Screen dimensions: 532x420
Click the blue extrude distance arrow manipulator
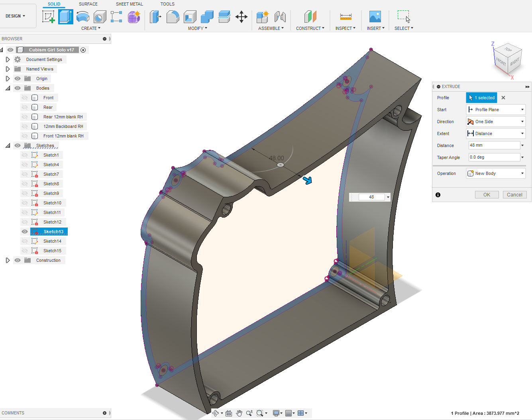click(307, 181)
